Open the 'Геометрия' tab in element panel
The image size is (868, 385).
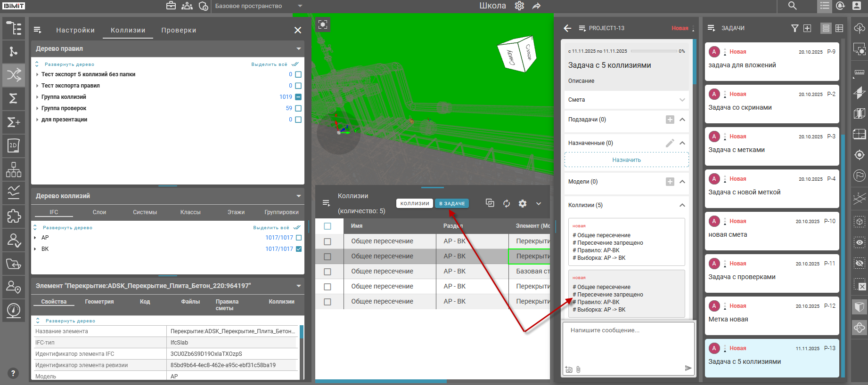point(99,302)
